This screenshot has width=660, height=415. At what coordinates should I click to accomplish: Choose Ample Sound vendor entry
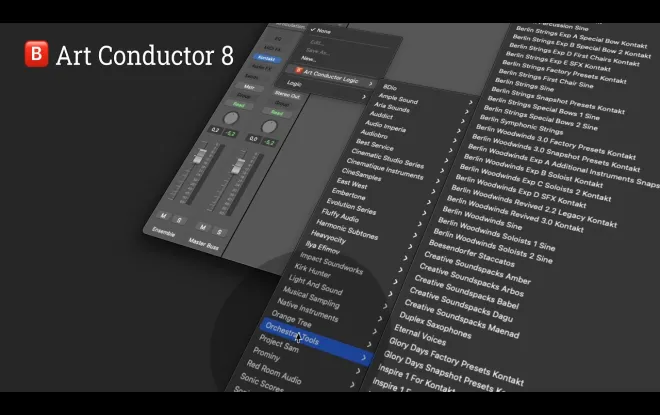pos(398,99)
